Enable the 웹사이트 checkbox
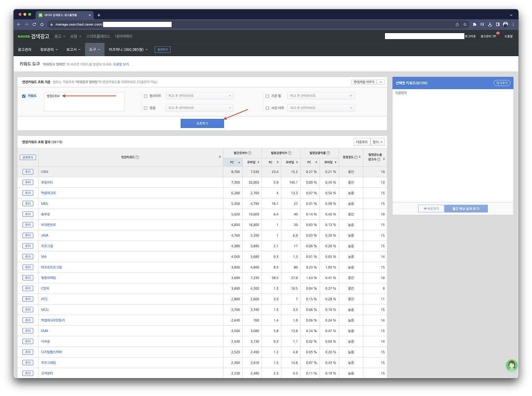 click(145, 96)
